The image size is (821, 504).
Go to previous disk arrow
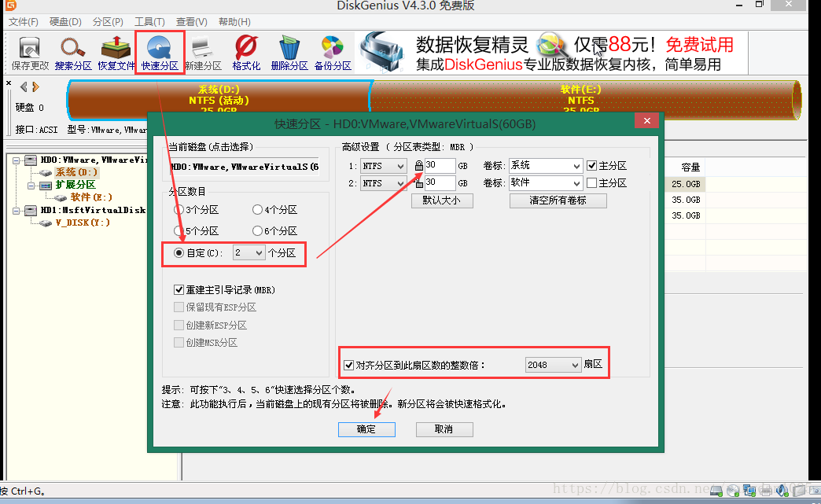[23, 86]
